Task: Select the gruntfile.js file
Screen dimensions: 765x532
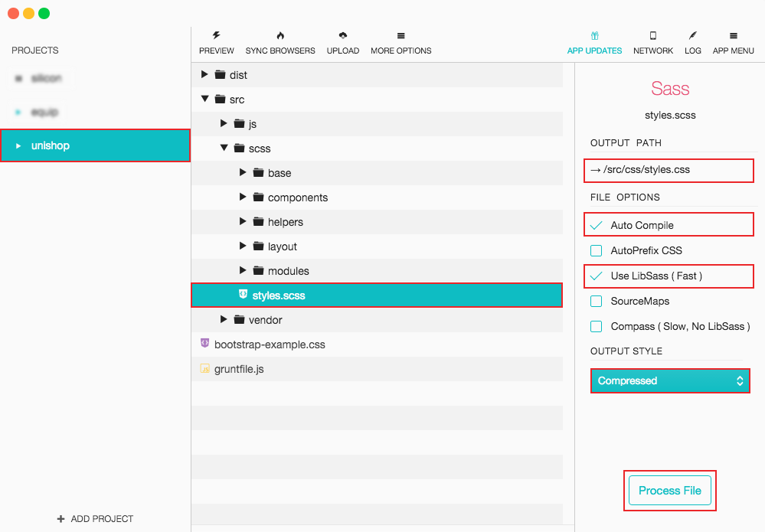Action: pos(239,369)
